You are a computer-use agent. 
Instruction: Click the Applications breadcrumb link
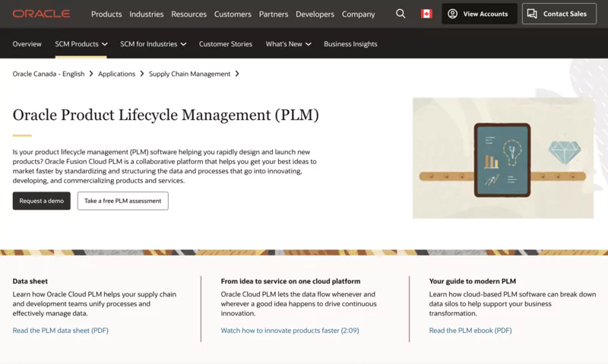click(117, 74)
